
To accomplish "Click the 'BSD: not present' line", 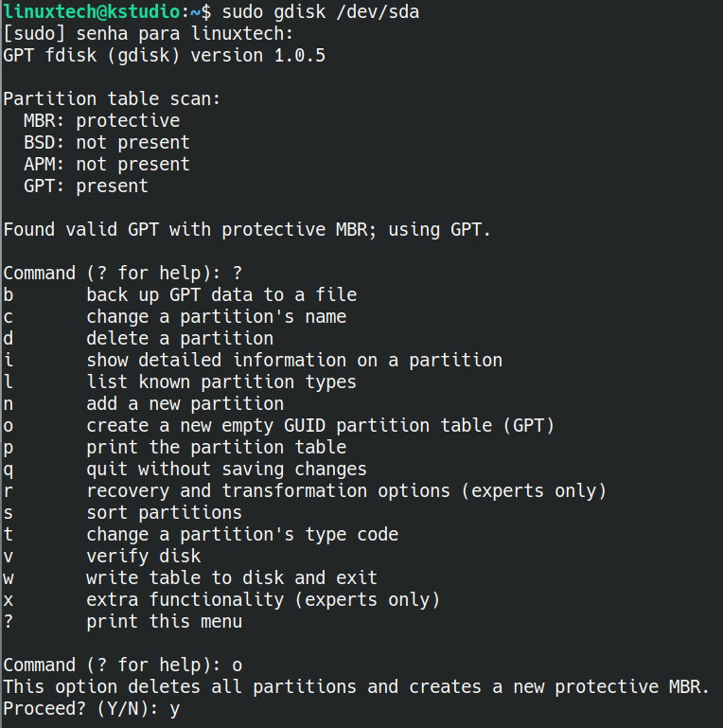I will [x=107, y=143].
